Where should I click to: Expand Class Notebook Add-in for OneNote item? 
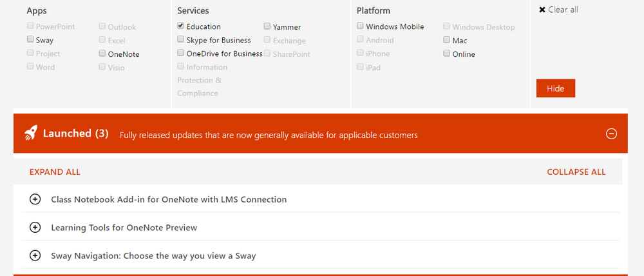pos(35,199)
